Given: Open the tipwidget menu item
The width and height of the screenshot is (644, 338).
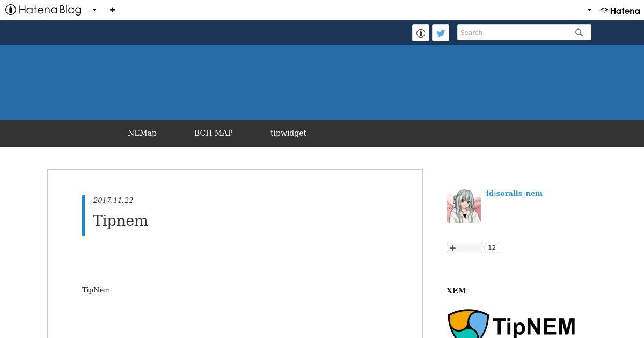Looking at the screenshot, I should [288, 133].
